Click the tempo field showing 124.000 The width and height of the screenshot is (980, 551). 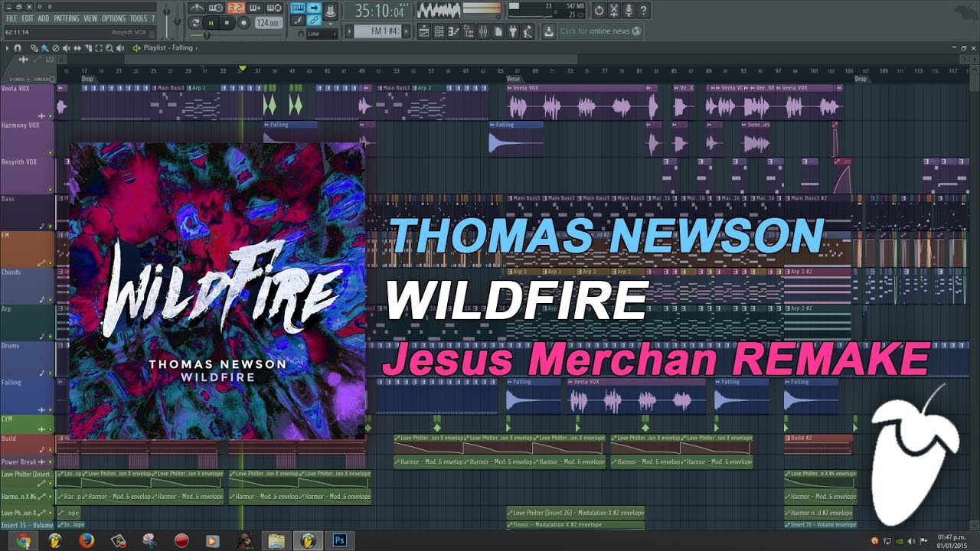point(268,23)
